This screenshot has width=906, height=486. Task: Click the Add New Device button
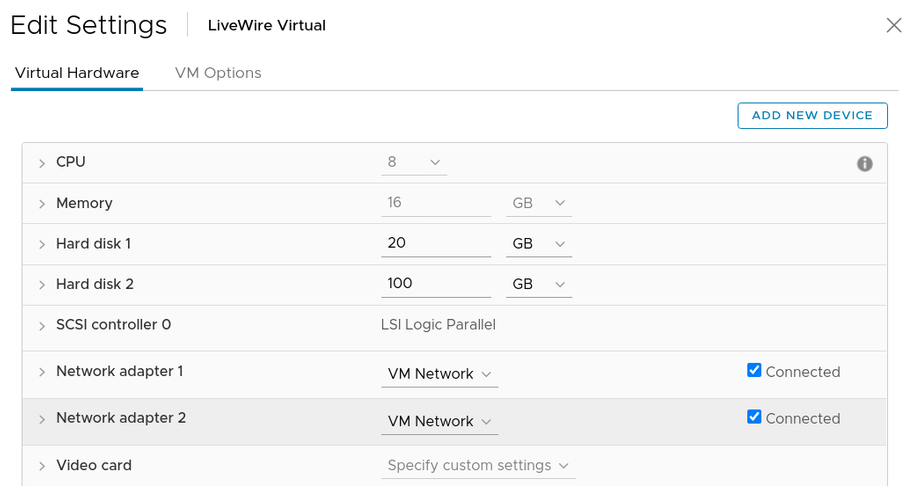[812, 116]
